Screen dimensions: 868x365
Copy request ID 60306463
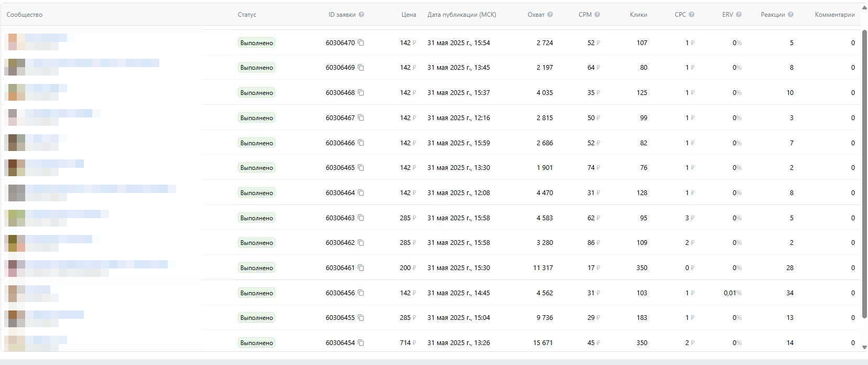tap(361, 218)
